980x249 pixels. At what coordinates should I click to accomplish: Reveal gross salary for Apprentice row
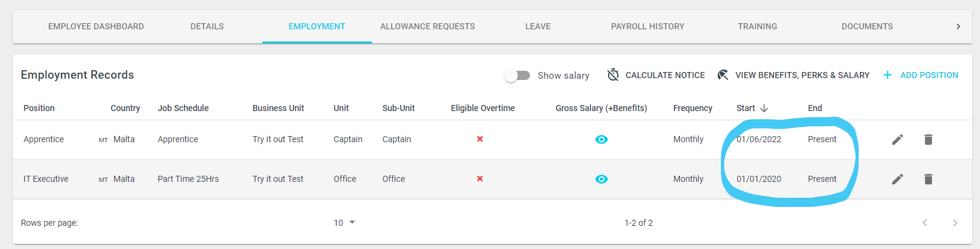[x=601, y=140]
